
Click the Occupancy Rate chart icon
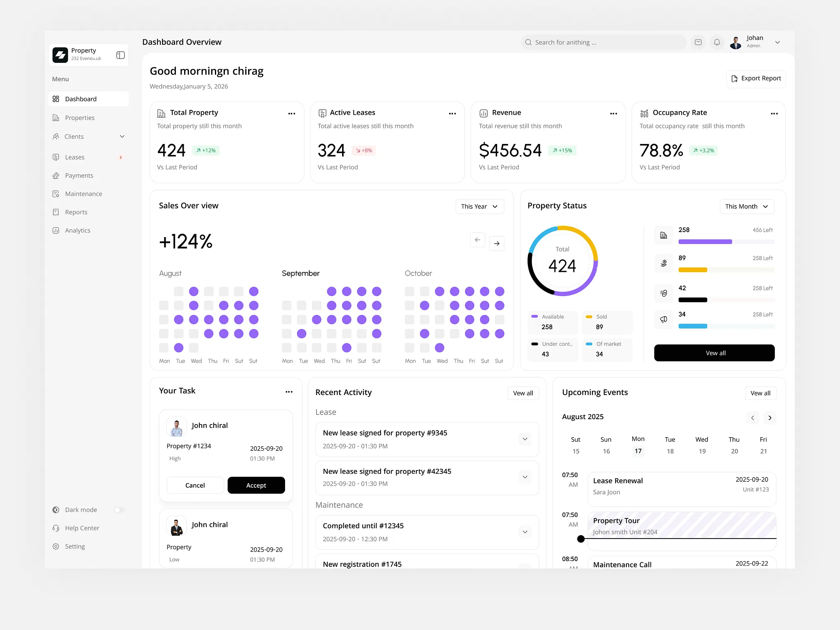[644, 112]
